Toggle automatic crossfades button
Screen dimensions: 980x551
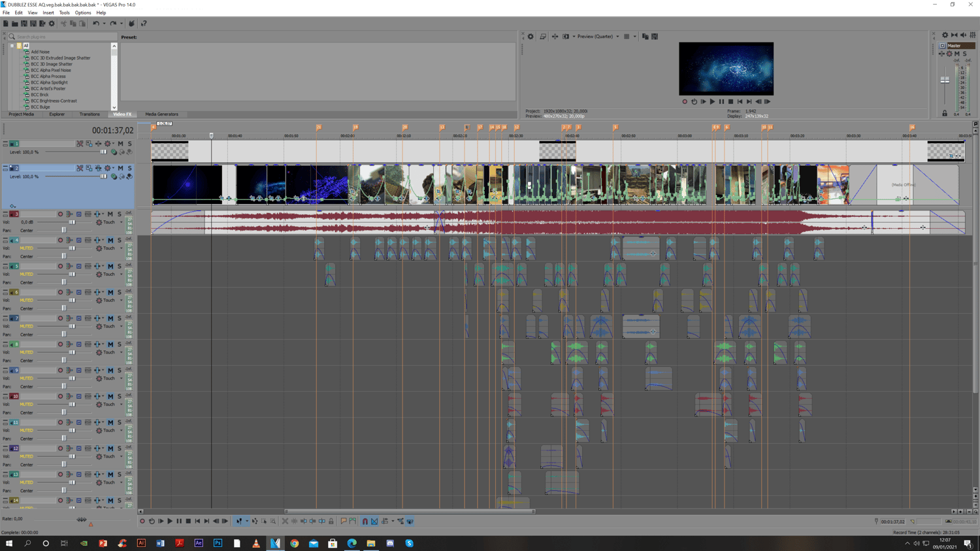pyautogui.click(x=374, y=522)
